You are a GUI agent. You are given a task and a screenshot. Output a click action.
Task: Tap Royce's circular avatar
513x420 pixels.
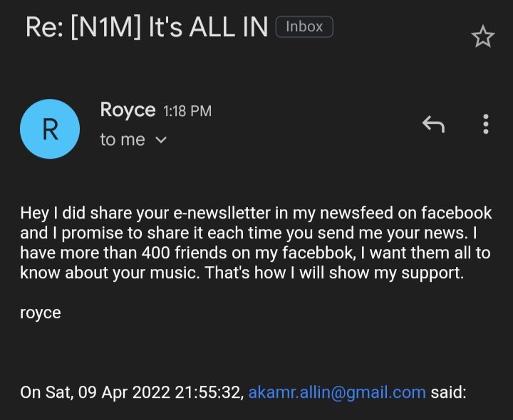pos(50,128)
